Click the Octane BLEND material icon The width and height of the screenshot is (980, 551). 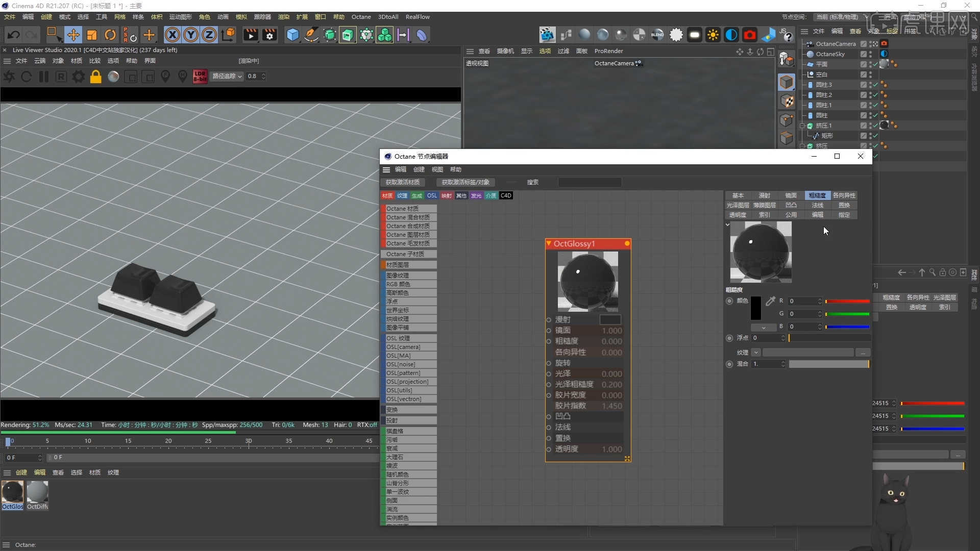[657, 35]
